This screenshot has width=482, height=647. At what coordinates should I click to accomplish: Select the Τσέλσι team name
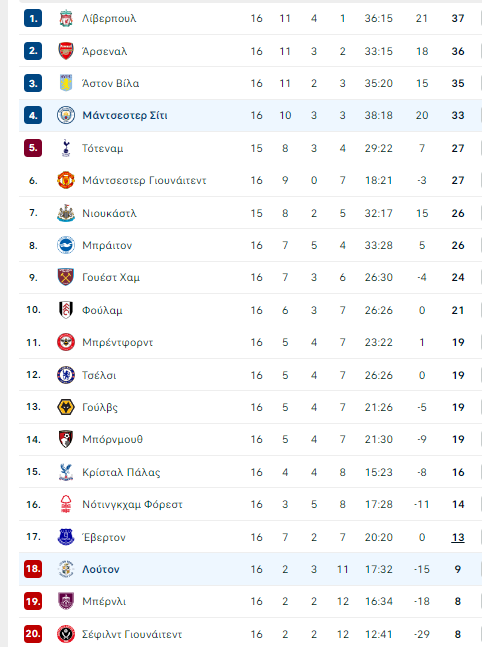click(x=99, y=375)
